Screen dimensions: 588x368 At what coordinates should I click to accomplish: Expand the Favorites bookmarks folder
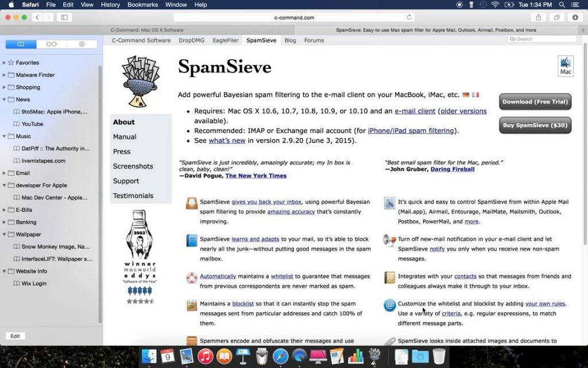click(4, 63)
